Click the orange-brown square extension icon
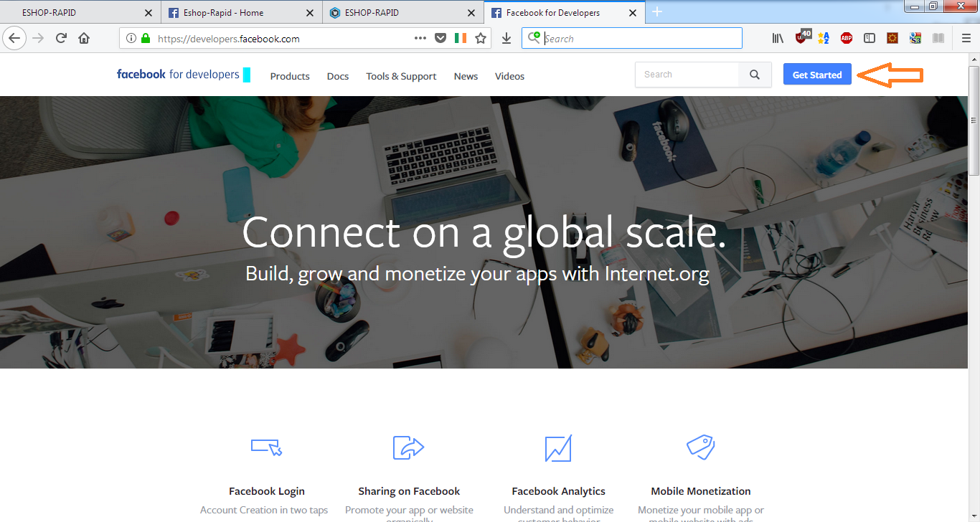 point(892,39)
